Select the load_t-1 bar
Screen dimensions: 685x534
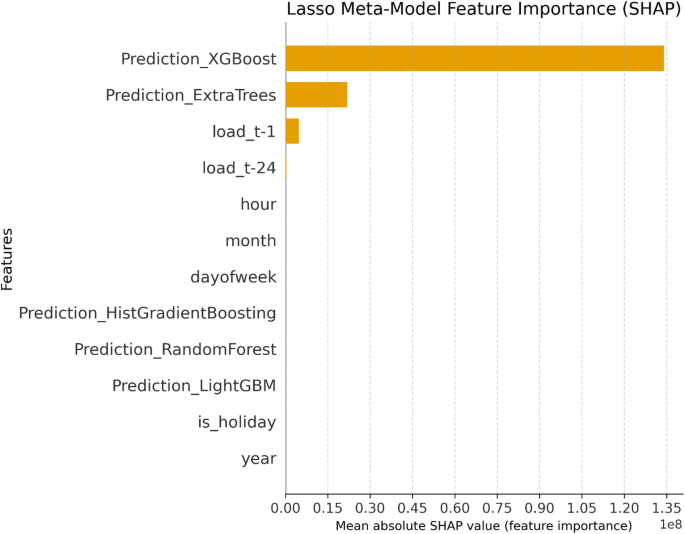pyautogui.click(x=292, y=131)
